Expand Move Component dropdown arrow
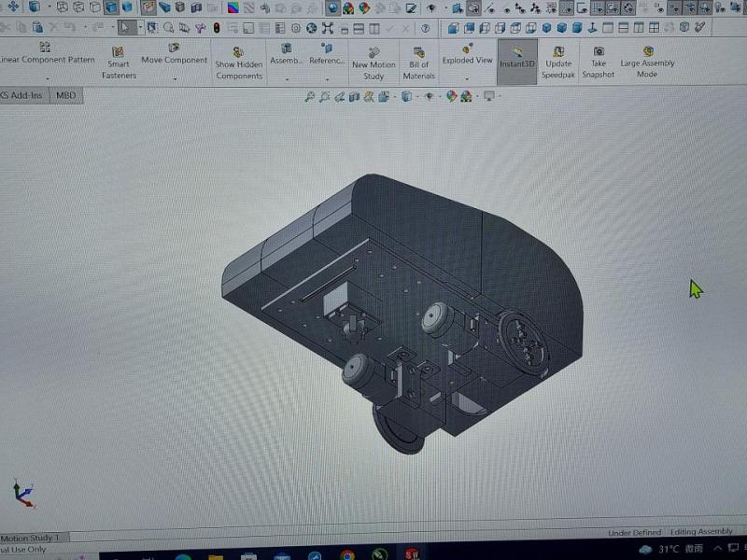747x560 pixels. 175,78
